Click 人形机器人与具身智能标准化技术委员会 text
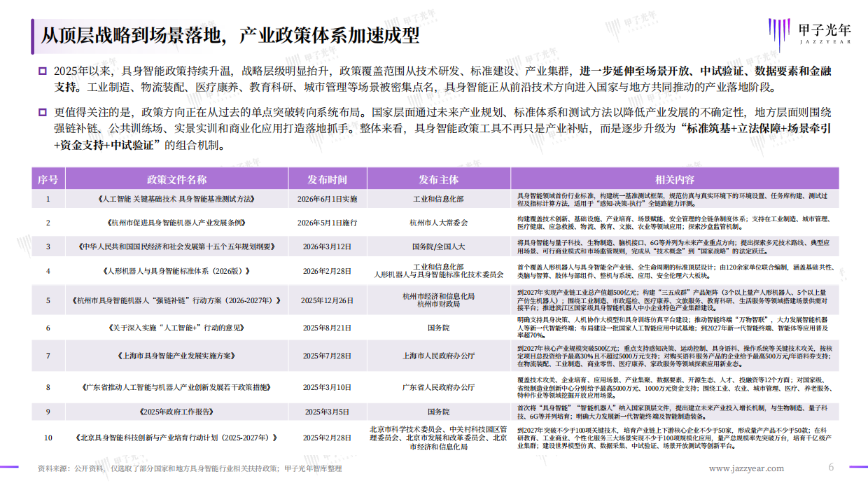Screen dimensions: 868x488 [x=439, y=275]
